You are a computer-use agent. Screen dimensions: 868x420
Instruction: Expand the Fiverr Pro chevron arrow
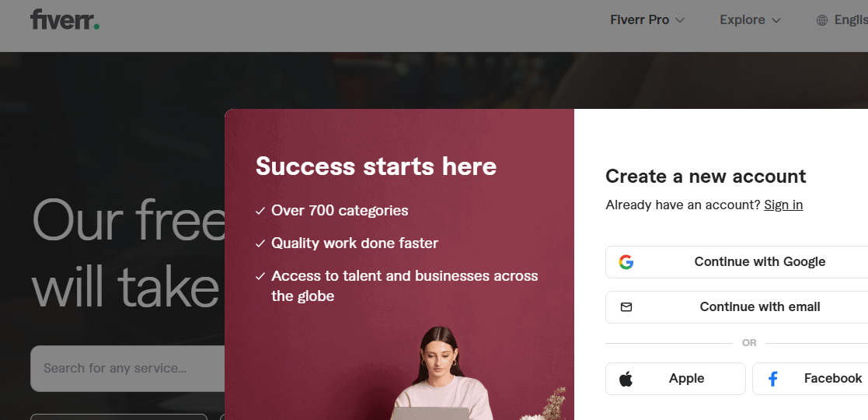pos(680,20)
